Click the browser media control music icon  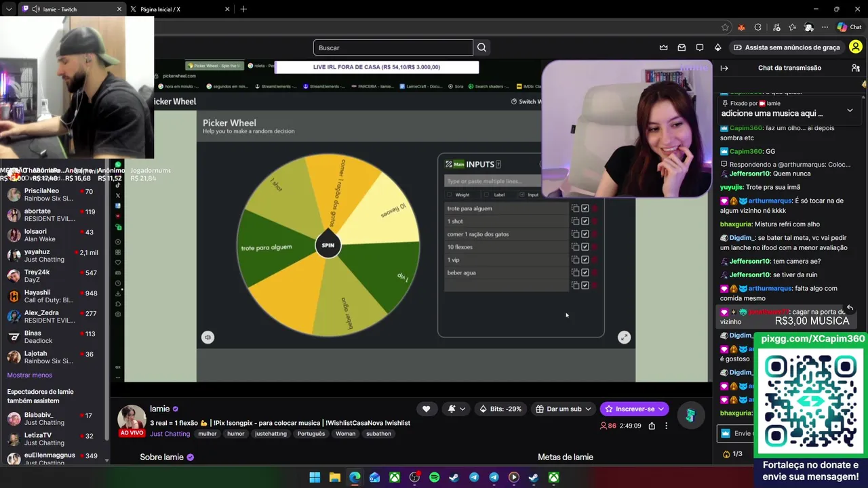775,27
